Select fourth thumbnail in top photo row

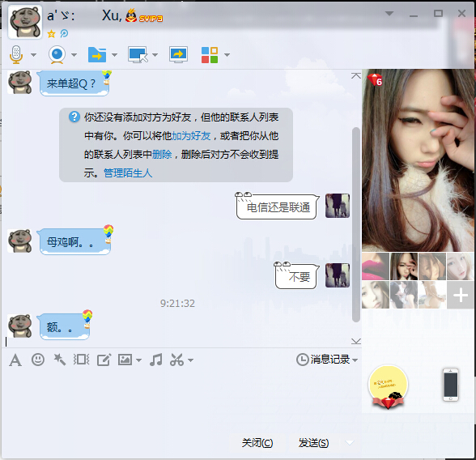click(x=461, y=266)
